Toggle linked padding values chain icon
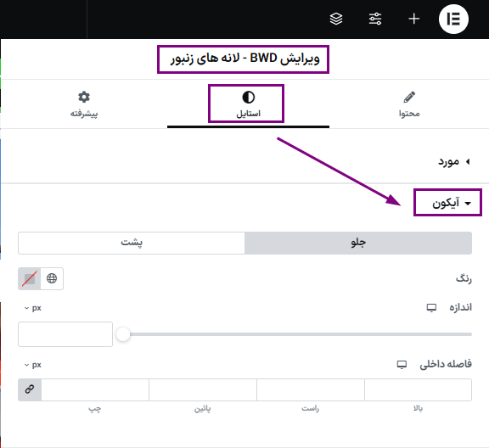 pyautogui.click(x=30, y=389)
